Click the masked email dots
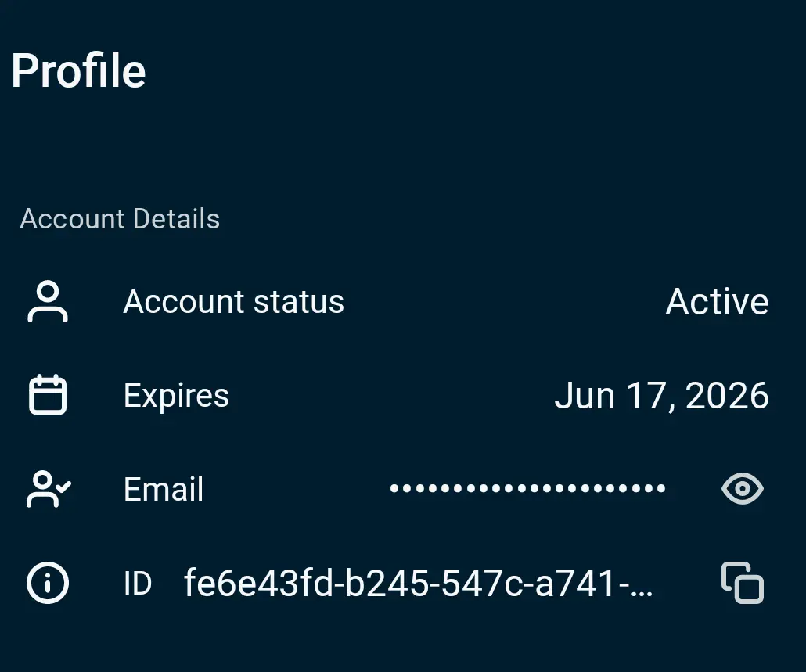806x672 pixels. [528, 488]
